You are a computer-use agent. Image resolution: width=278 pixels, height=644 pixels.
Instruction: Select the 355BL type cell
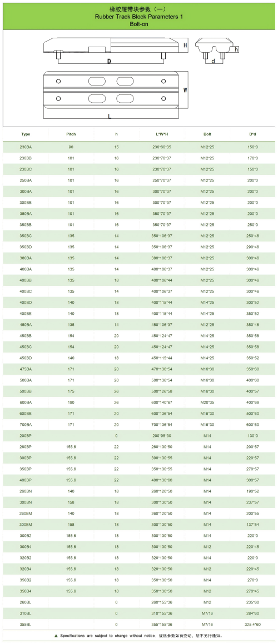[26, 624]
